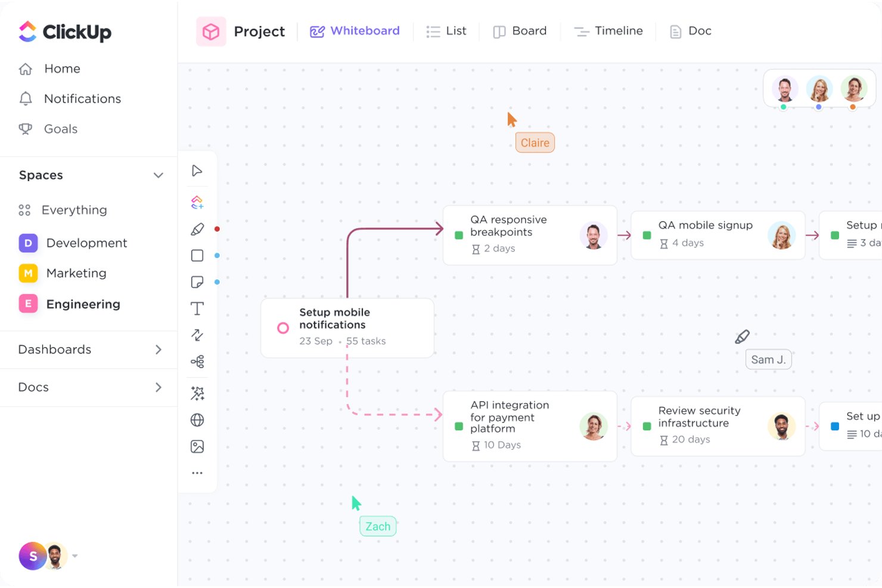Viewport: 882px width, 588px height.
Task: Open the Doc tab
Action: tap(691, 31)
